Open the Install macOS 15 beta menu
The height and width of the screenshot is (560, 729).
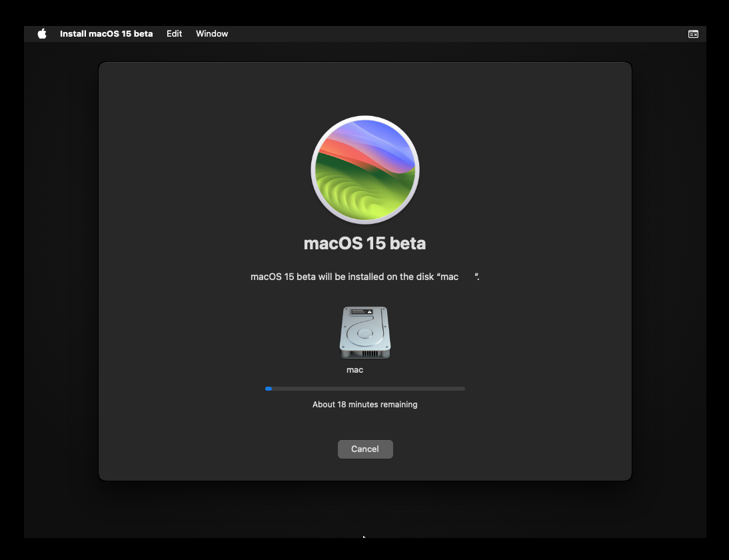[107, 34]
